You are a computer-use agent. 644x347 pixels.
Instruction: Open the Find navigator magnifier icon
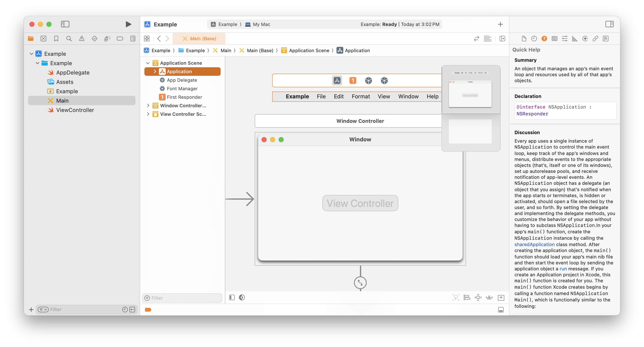point(69,39)
